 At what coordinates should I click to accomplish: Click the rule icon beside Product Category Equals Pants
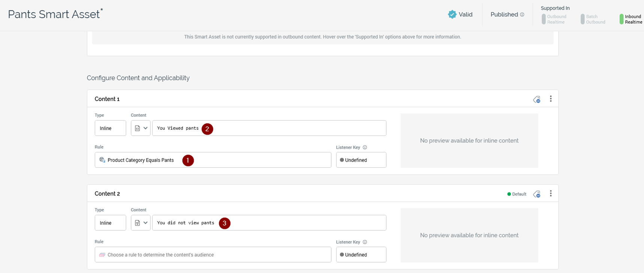pyautogui.click(x=102, y=160)
